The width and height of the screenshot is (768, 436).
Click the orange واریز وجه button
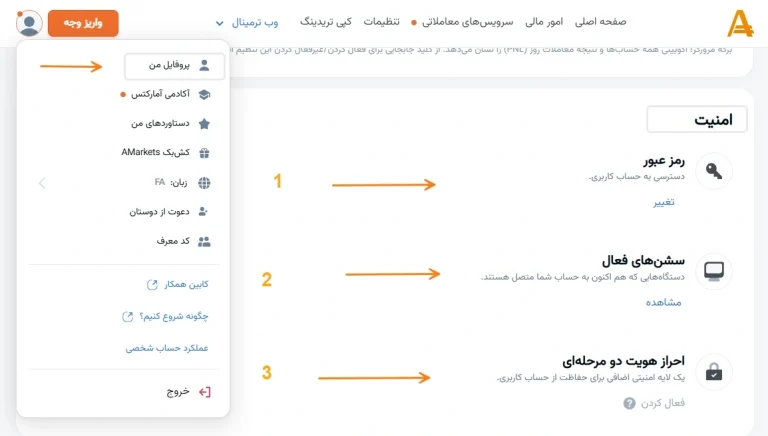[x=83, y=23]
